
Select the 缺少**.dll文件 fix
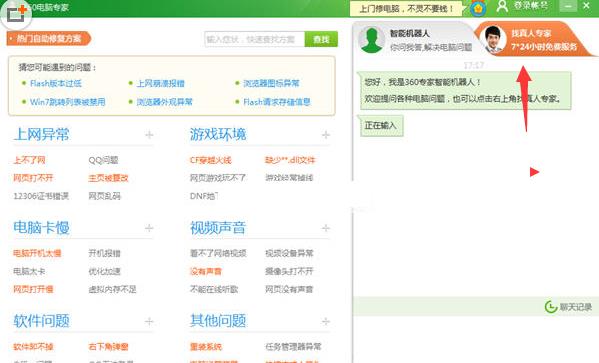pos(290,160)
